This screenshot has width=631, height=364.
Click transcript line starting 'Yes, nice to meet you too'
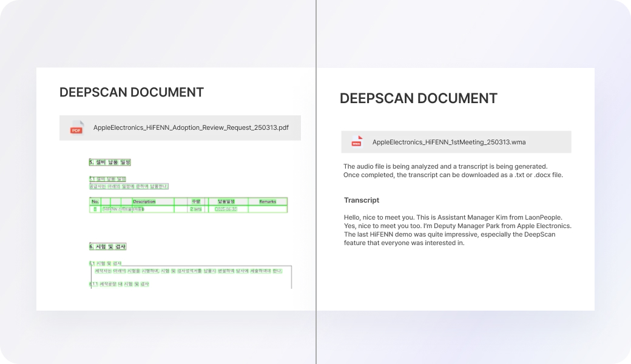[x=457, y=226]
